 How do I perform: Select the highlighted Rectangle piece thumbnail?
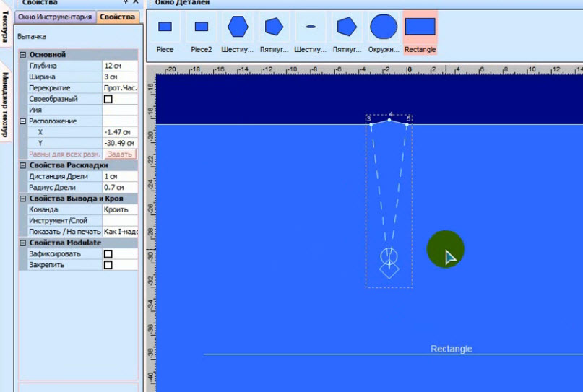click(x=420, y=32)
